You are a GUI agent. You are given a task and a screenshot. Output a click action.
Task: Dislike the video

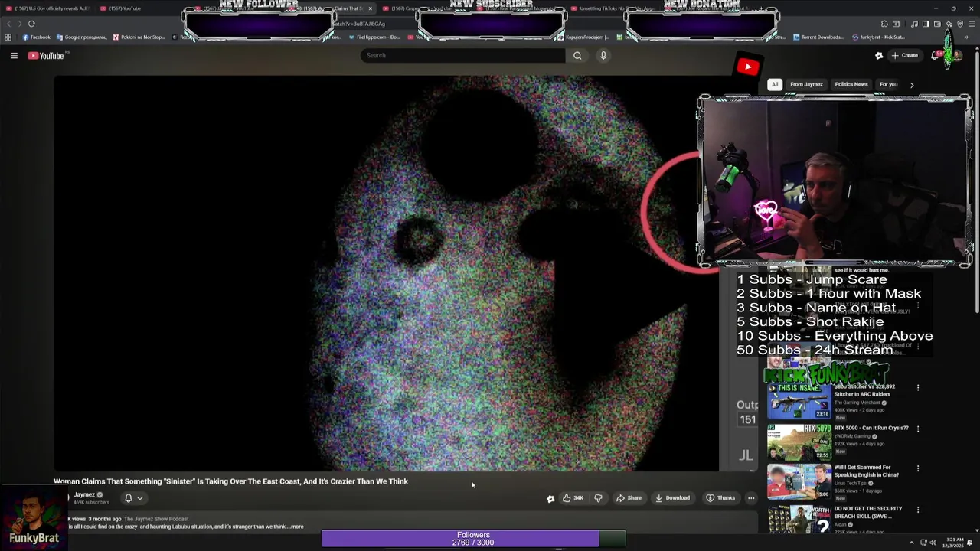598,498
